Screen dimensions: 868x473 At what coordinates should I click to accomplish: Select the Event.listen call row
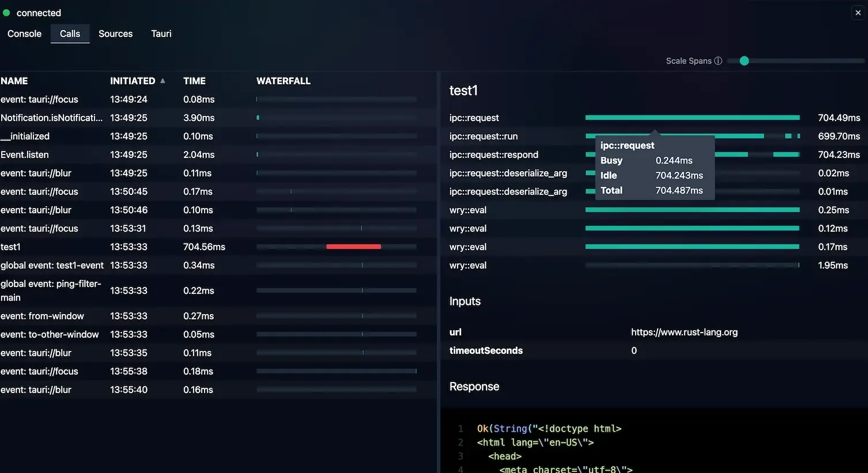coord(218,154)
